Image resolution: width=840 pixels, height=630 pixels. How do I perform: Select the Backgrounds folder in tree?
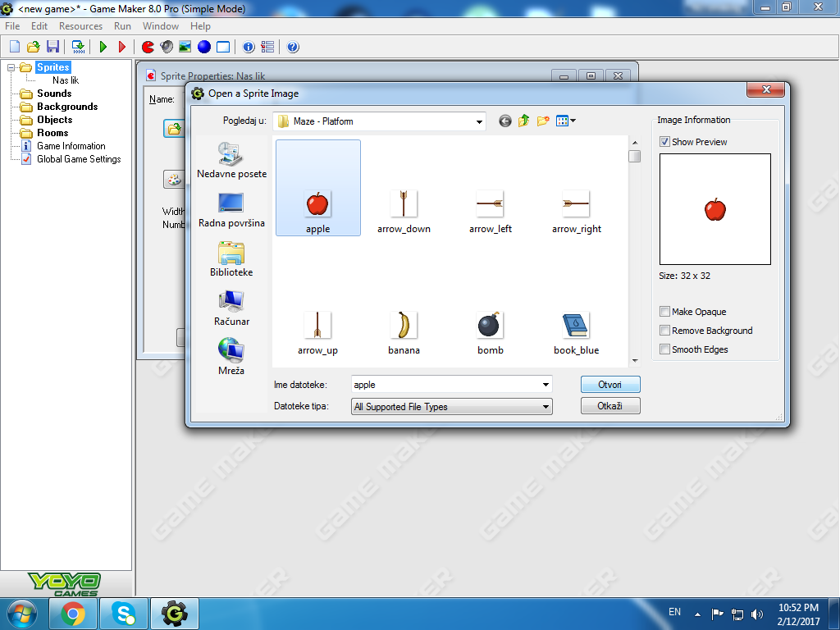(x=67, y=107)
